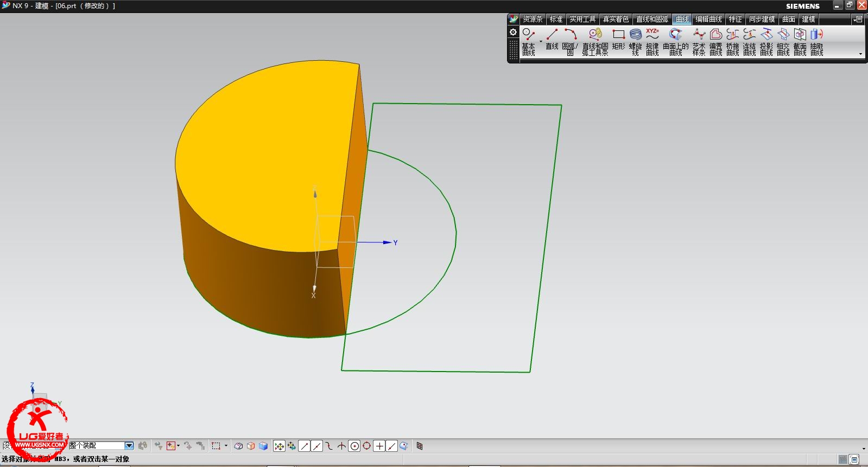Viewport: 868px width, 467px height.
Task: Toggle quadrant point snap
Action: (x=367, y=446)
